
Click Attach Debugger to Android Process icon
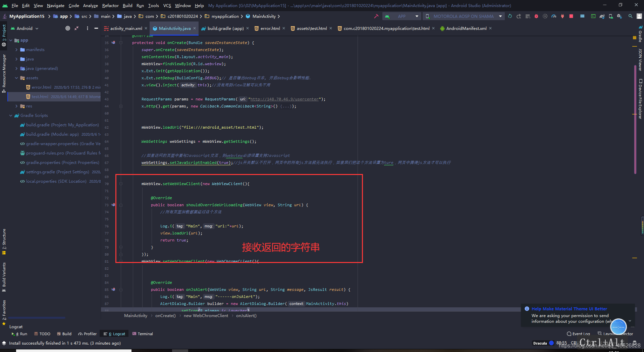[x=562, y=16]
